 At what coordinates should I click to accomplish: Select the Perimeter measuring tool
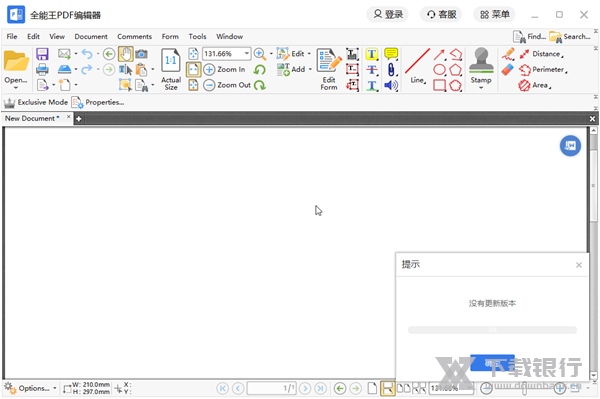pos(543,70)
